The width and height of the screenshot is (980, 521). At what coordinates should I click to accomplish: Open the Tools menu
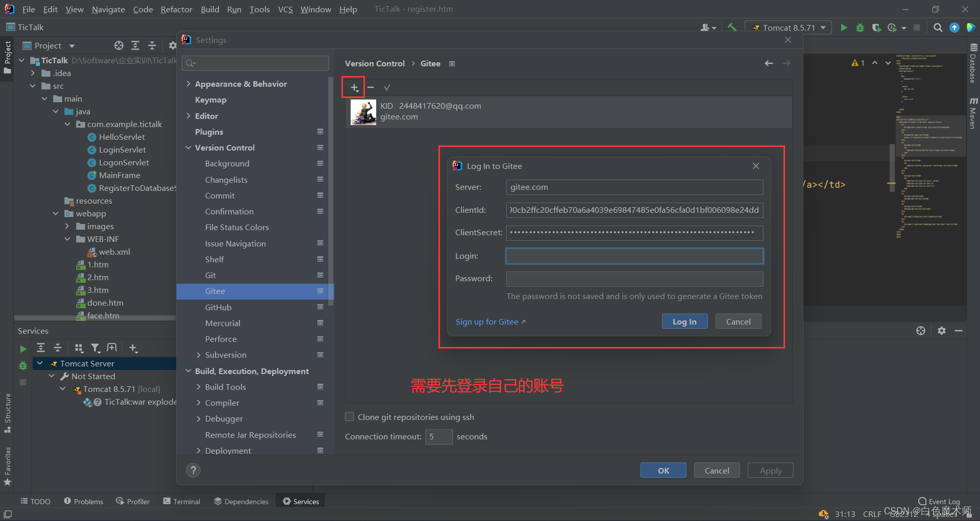pos(259,9)
